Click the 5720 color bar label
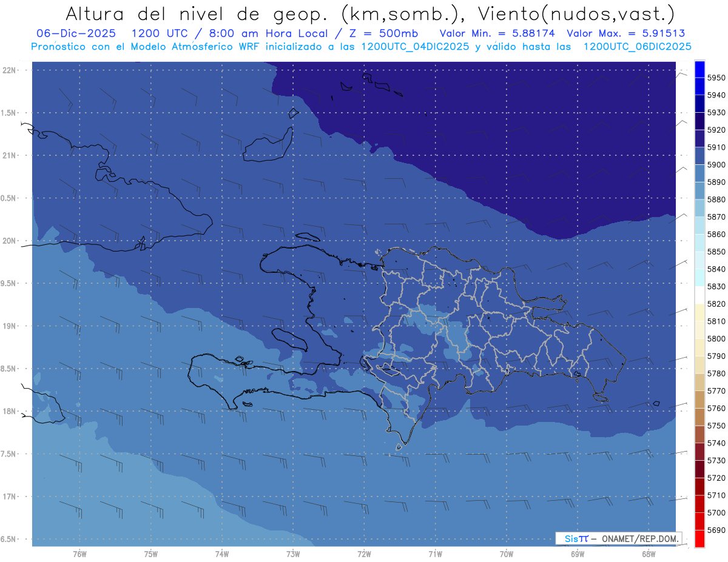This screenshot has width=728, height=562. 717,478
